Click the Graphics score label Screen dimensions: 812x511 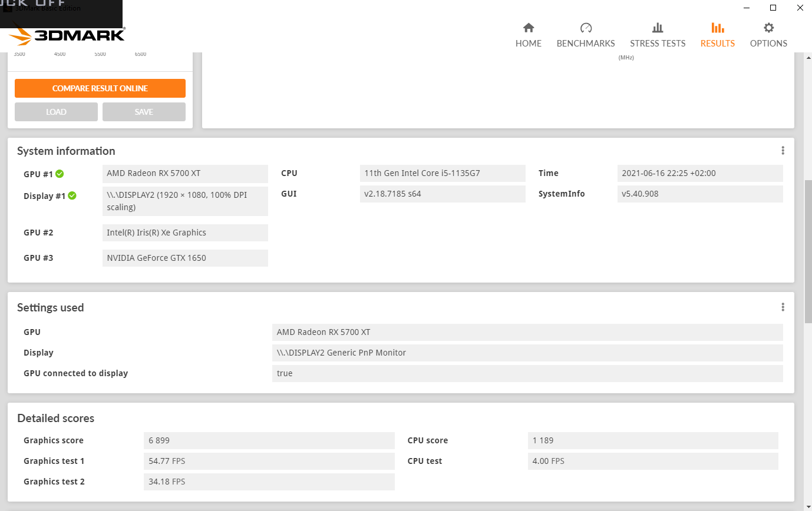[x=54, y=440]
